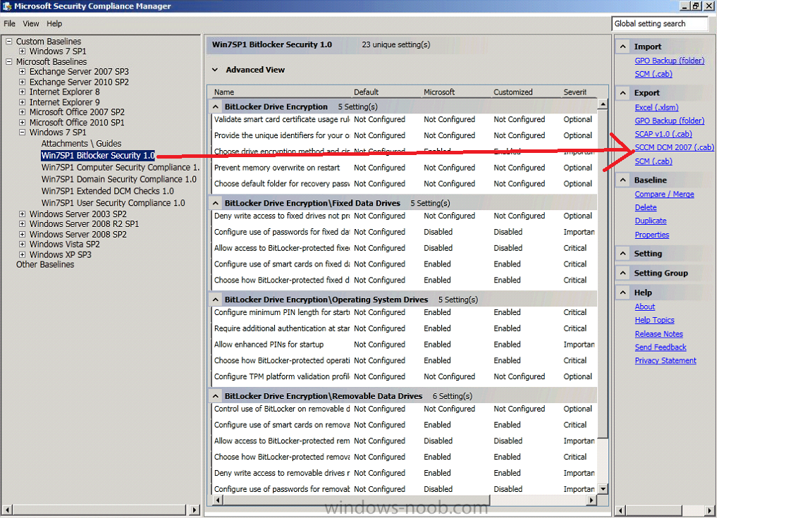Select Win7SP1 User Security Compliance 1.0
Image resolution: width=812 pixels, height=518 pixels.
click(x=113, y=203)
